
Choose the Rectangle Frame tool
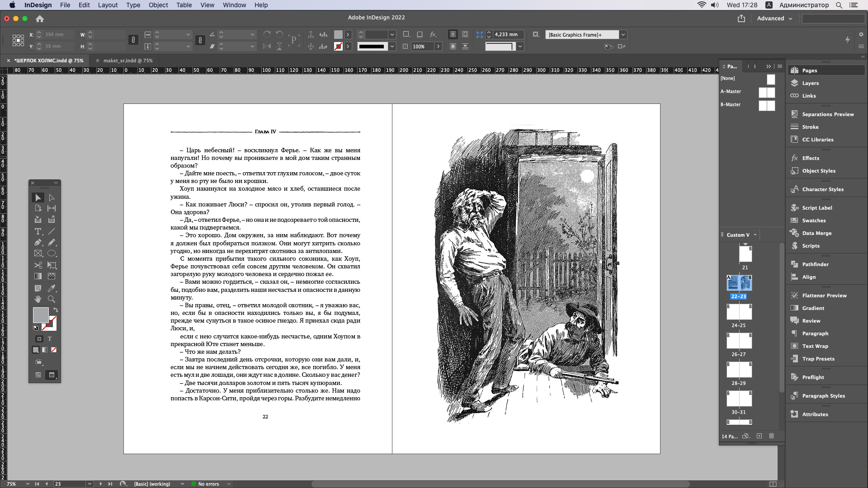(x=38, y=253)
